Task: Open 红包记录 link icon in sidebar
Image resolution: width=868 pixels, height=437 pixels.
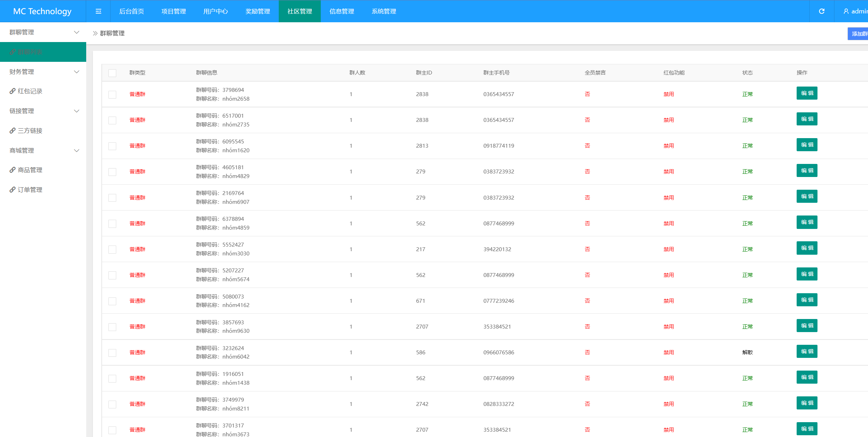Action: pos(12,91)
